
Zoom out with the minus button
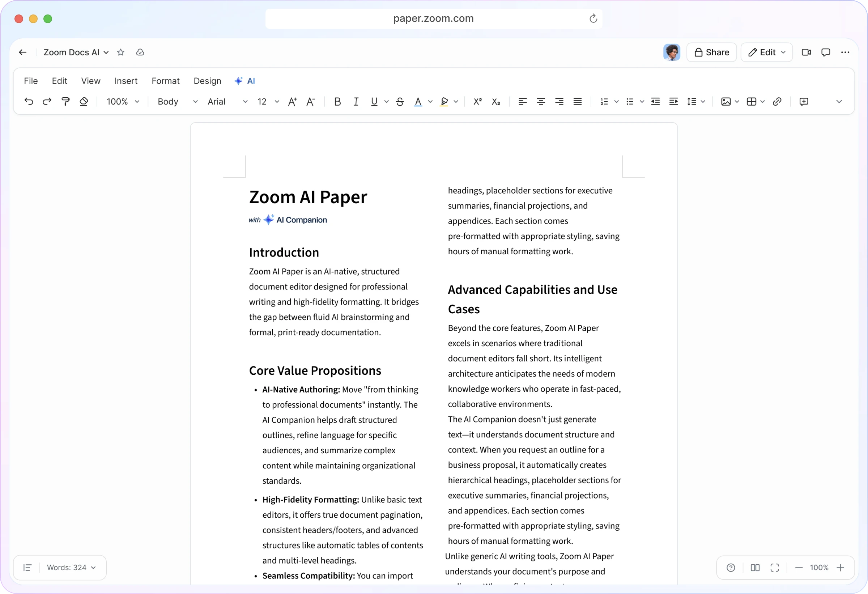click(799, 568)
